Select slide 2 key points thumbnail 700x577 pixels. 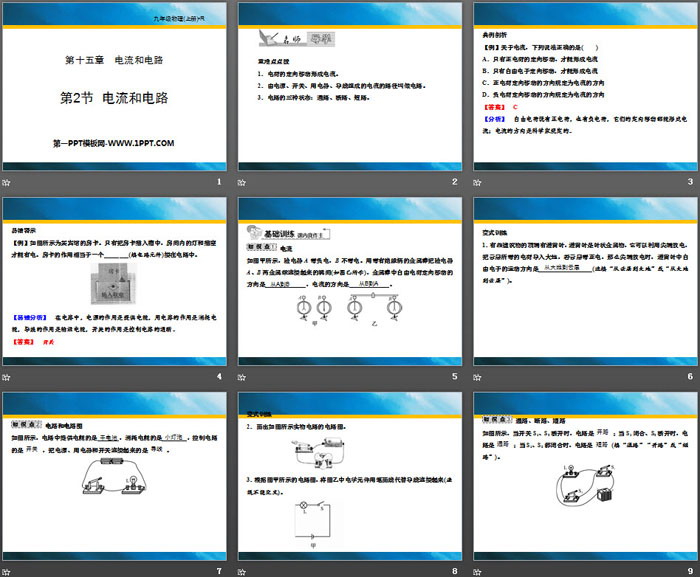coord(350,87)
